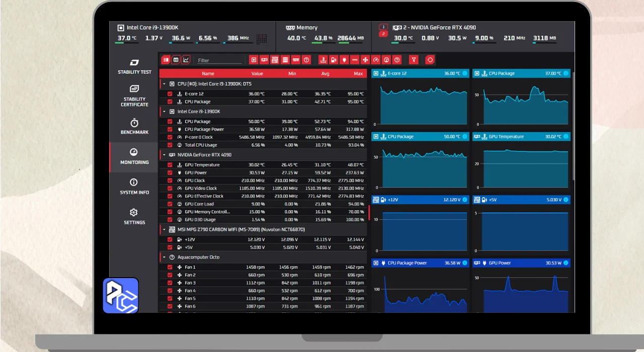
Task: Open the Monitoring section
Action: point(134,157)
